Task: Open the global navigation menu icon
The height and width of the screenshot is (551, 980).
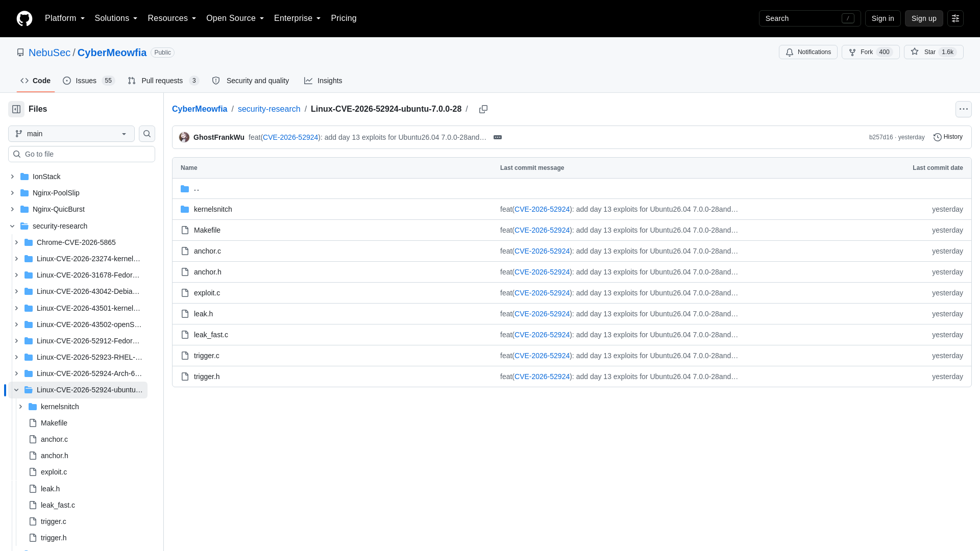Action: pyautogui.click(x=955, y=18)
